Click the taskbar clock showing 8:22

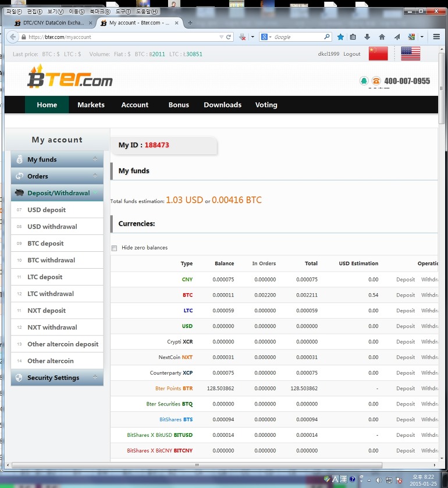pyautogui.click(x=423, y=480)
